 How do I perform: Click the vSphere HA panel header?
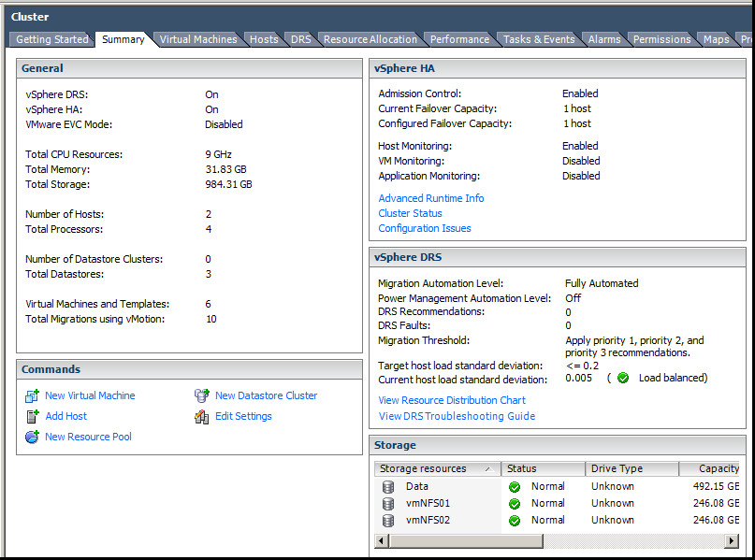pyautogui.click(x=558, y=68)
